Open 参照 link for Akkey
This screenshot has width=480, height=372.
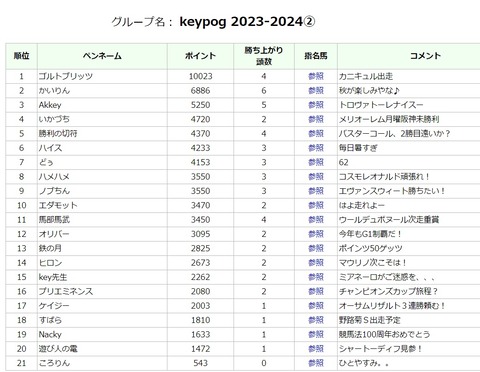tap(316, 105)
